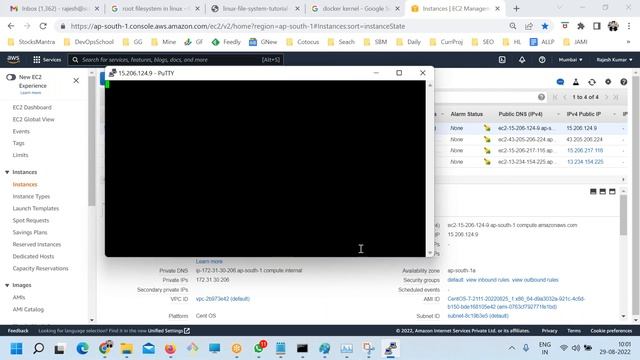Open Unified Settings link in footer
The image size is (640, 360).
click(169, 331)
